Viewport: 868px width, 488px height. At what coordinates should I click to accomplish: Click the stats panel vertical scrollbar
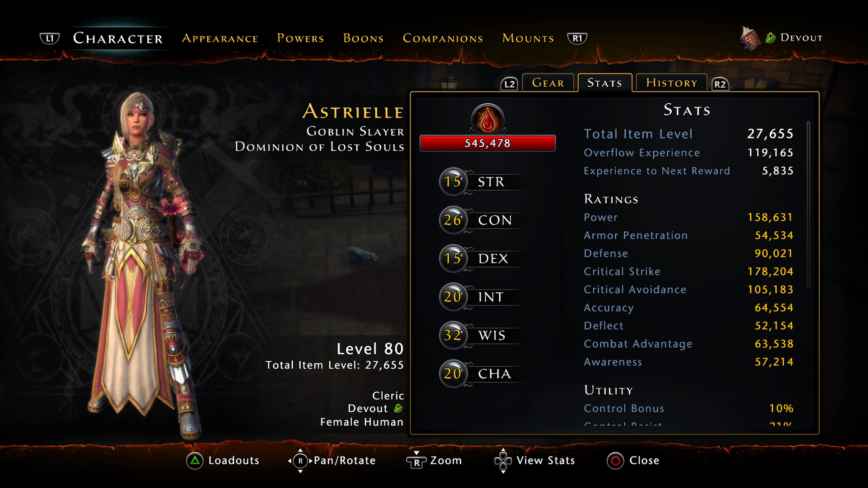point(809,204)
